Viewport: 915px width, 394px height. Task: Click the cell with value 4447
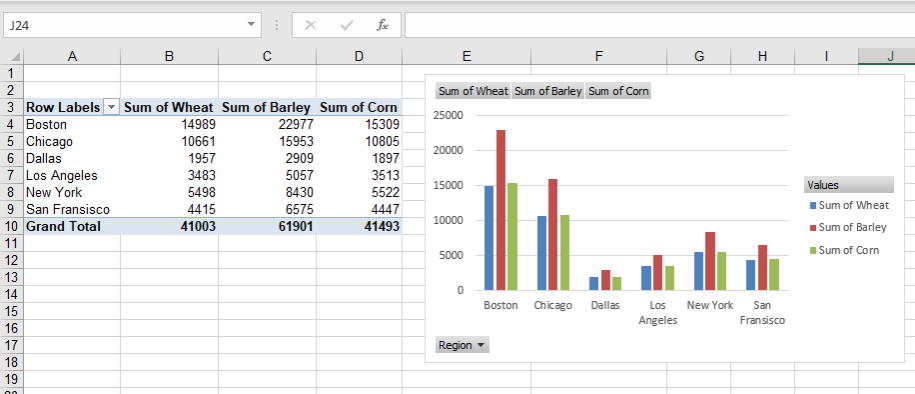359,210
